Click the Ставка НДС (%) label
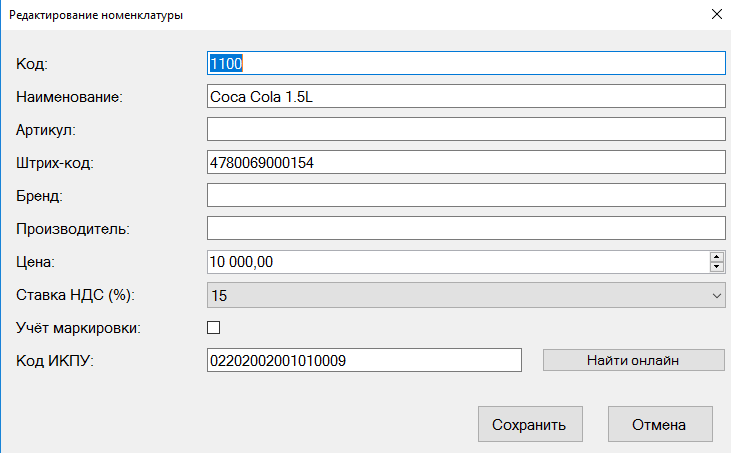 [x=75, y=295]
